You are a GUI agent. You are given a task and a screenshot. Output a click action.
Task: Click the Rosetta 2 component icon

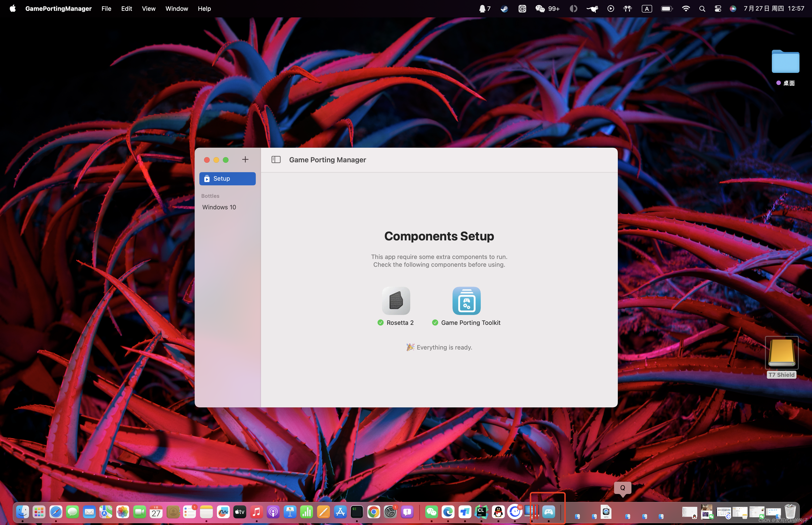tap(396, 301)
